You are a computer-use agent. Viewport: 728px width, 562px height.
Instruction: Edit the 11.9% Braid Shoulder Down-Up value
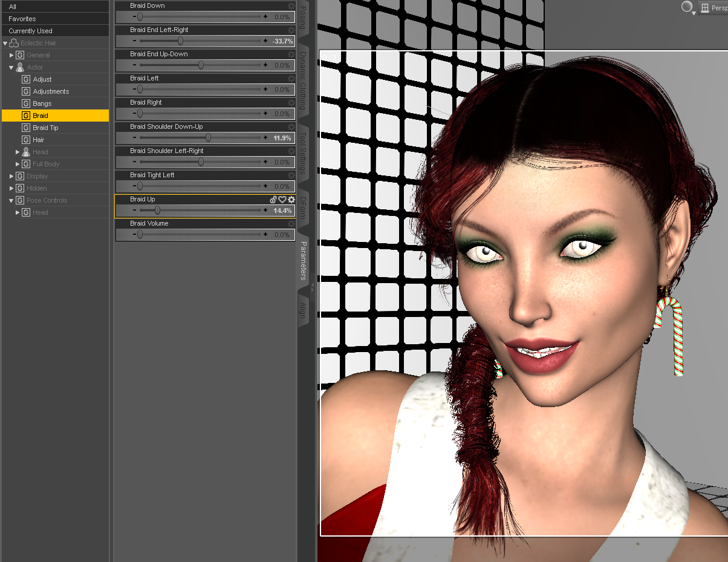click(282, 138)
